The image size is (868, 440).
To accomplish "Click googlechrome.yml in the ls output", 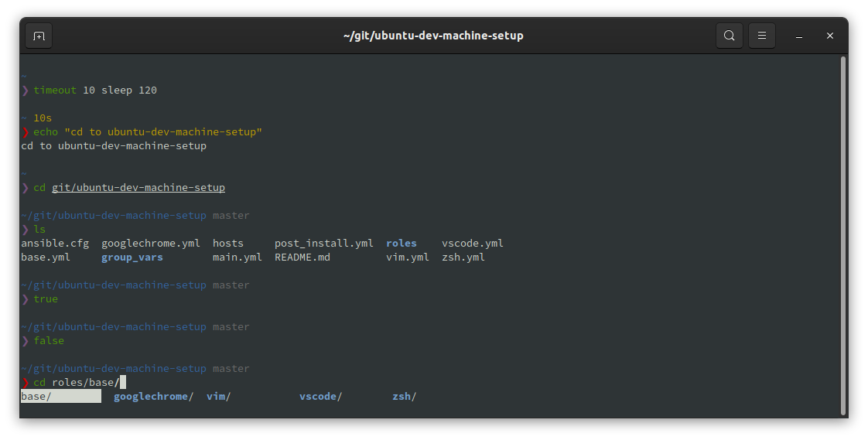I will coord(151,244).
